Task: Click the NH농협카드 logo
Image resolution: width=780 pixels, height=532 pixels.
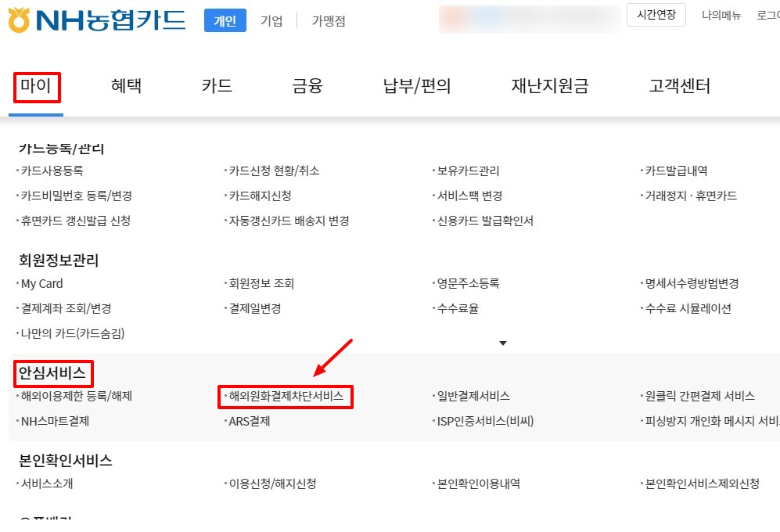Action: pos(97,20)
